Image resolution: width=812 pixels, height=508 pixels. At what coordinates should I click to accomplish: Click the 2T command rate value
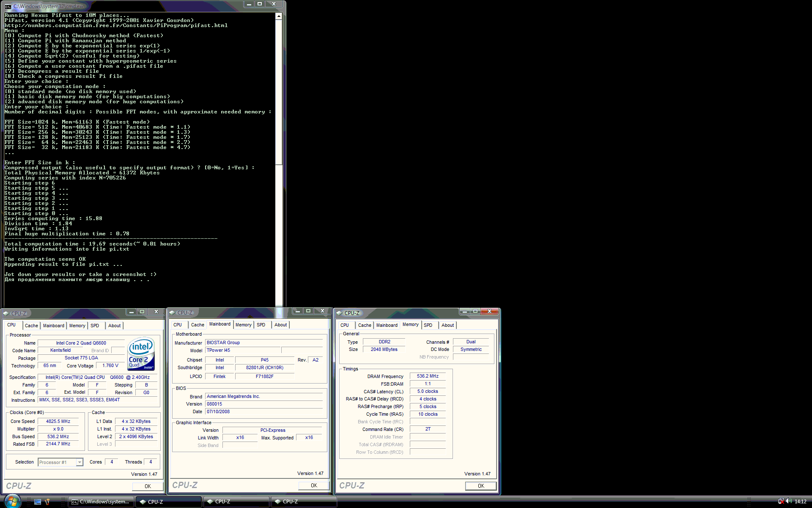click(428, 429)
